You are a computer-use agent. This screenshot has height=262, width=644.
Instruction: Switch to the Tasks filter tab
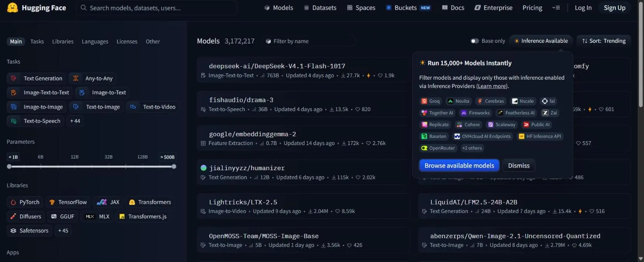tap(37, 42)
